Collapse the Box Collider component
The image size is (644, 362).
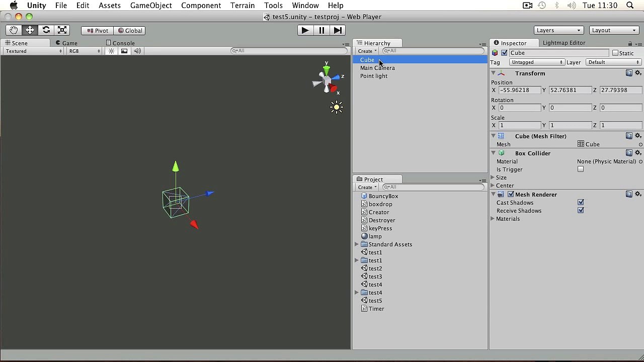tap(493, 153)
